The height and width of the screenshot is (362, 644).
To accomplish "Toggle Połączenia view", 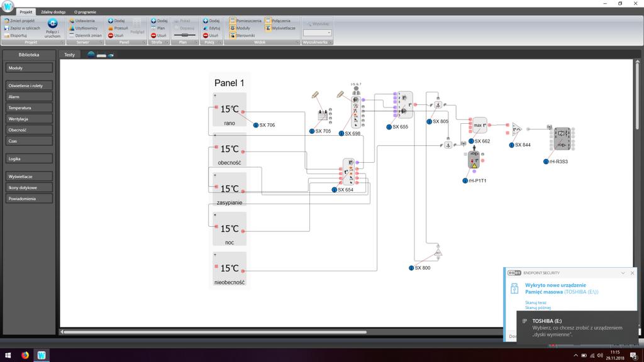I will tap(278, 21).
